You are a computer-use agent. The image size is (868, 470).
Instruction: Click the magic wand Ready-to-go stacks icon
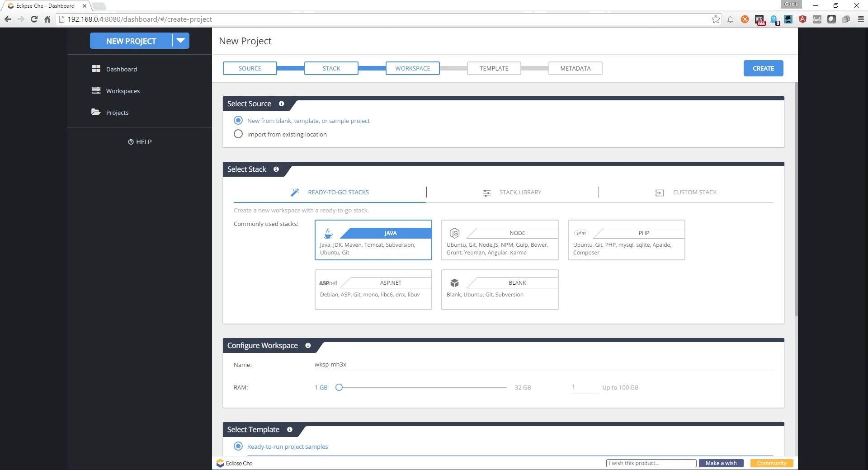coord(295,193)
